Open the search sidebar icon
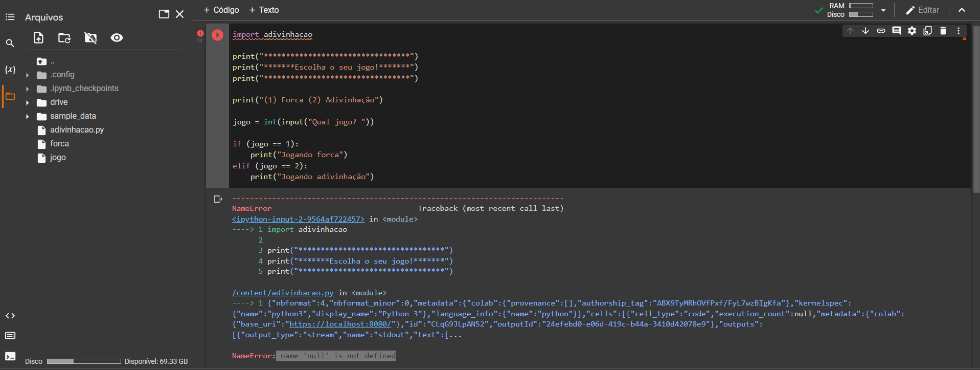The height and width of the screenshot is (370, 980). pos(10,43)
